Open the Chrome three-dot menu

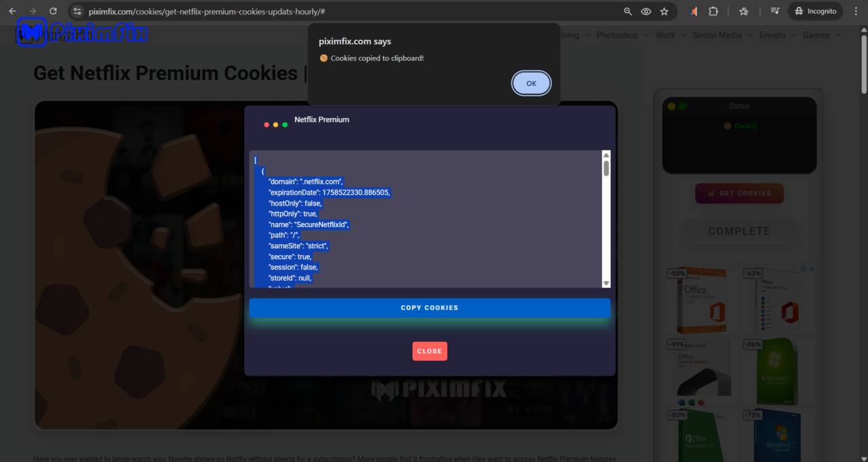pos(856,12)
